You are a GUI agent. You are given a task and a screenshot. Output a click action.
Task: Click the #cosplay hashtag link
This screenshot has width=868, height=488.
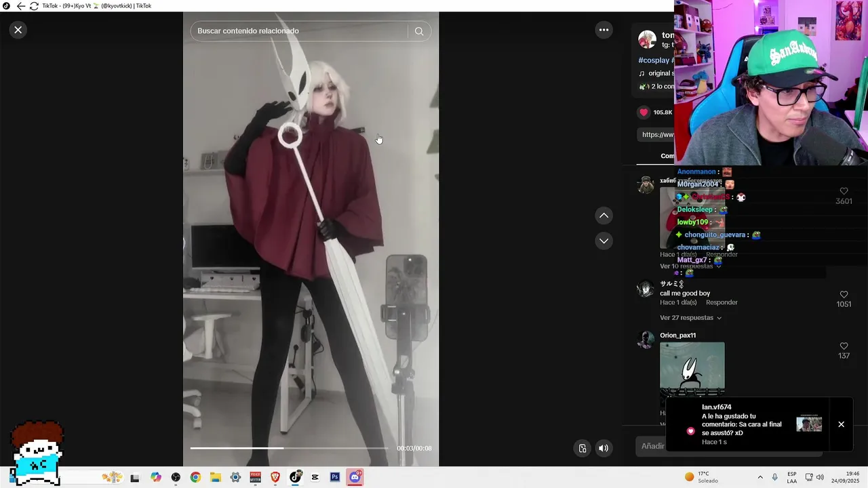[654, 60]
